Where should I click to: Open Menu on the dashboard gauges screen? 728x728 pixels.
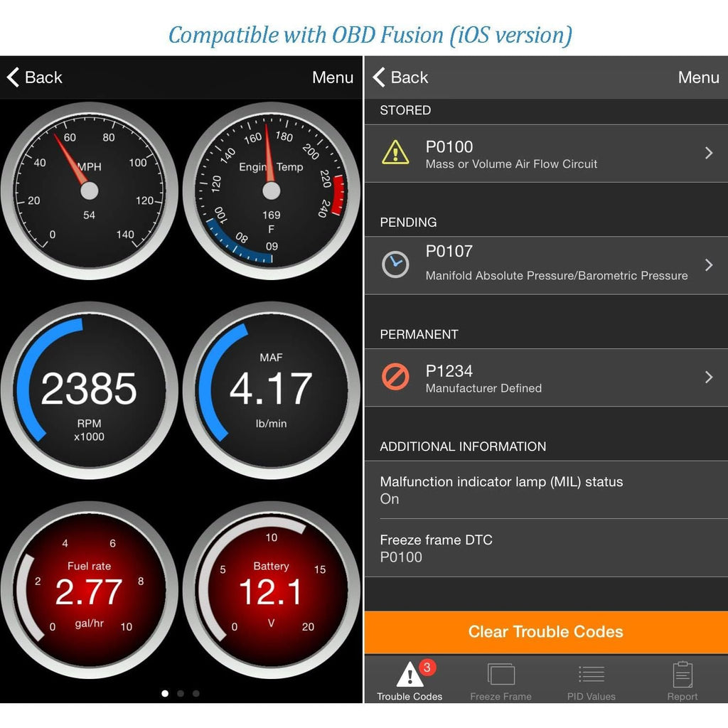tap(333, 77)
